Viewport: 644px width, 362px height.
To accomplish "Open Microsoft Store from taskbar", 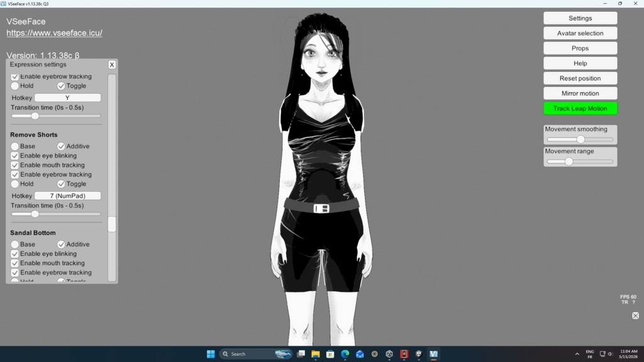I will coord(330,354).
